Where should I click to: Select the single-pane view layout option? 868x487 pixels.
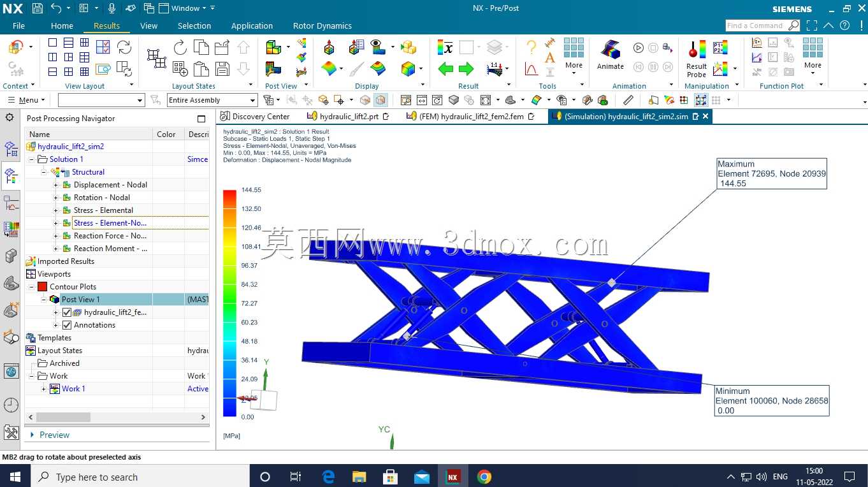point(52,43)
